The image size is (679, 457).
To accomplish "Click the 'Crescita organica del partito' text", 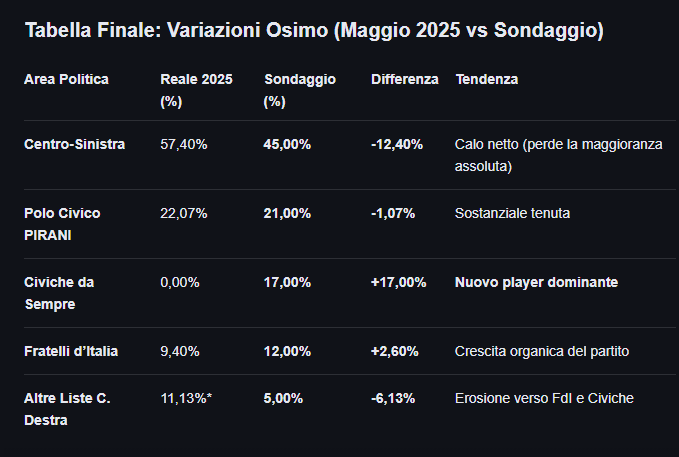I will (x=542, y=351).
